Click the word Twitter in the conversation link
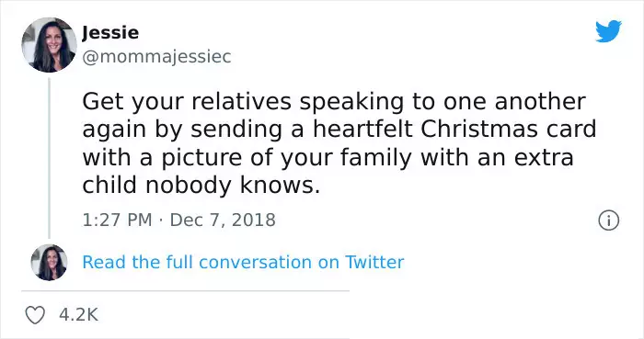The height and width of the screenshot is (339, 644). click(374, 263)
